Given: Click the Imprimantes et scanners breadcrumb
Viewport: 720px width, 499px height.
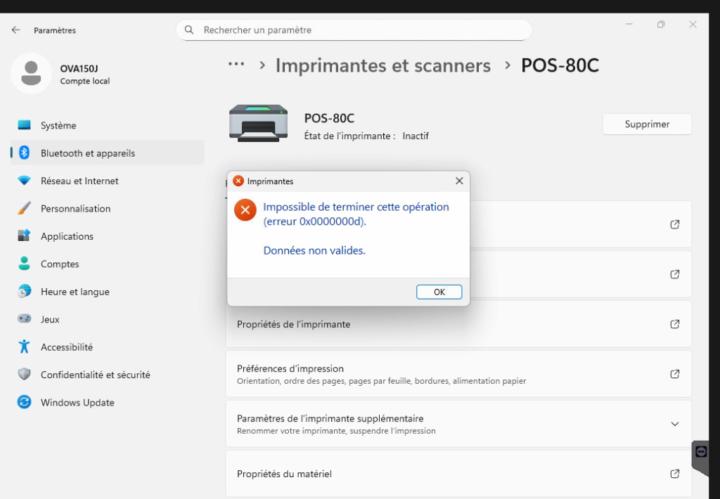Looking at the screenshot, I should [x=383, y=66].
